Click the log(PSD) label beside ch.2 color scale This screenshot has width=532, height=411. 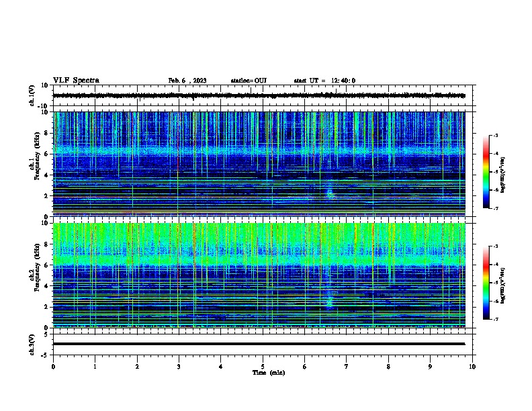click(x=502, y=285)
